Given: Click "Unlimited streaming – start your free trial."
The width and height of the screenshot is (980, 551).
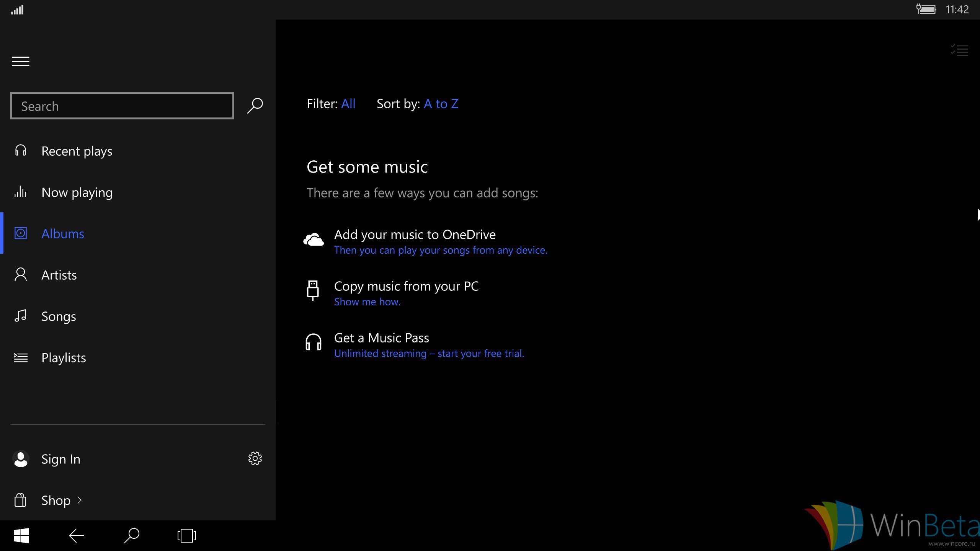Looking at the screenshot, I should click(429, 354).
